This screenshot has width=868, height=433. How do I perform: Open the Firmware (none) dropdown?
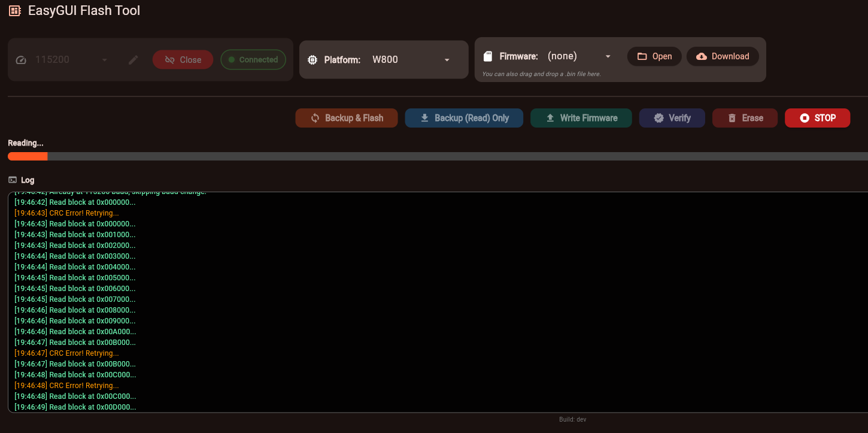pos(579,56)
